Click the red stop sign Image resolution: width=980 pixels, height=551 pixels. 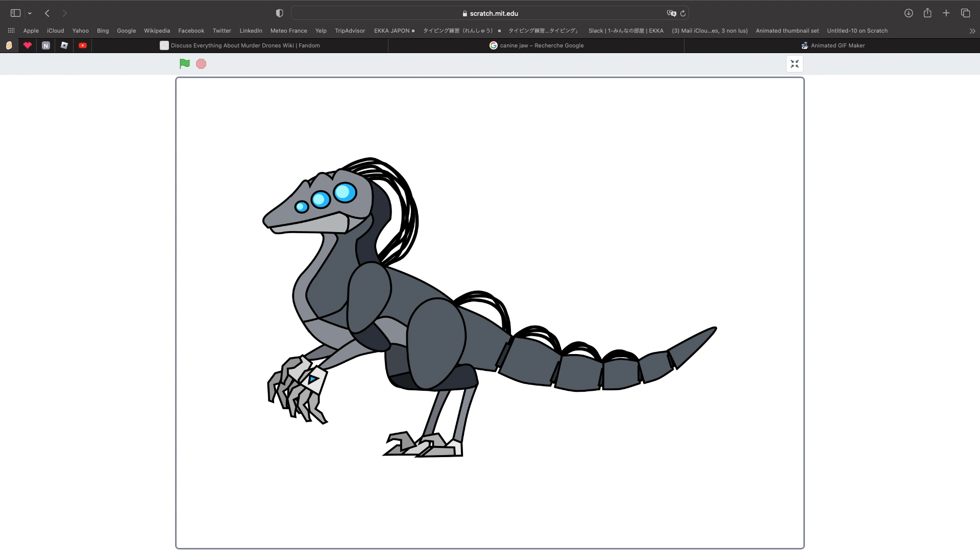click(201, 64)
